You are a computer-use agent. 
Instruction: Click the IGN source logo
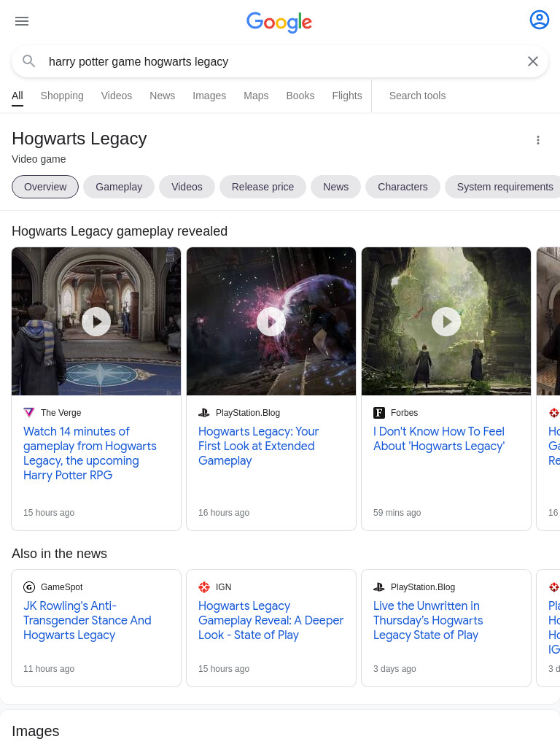204,587
